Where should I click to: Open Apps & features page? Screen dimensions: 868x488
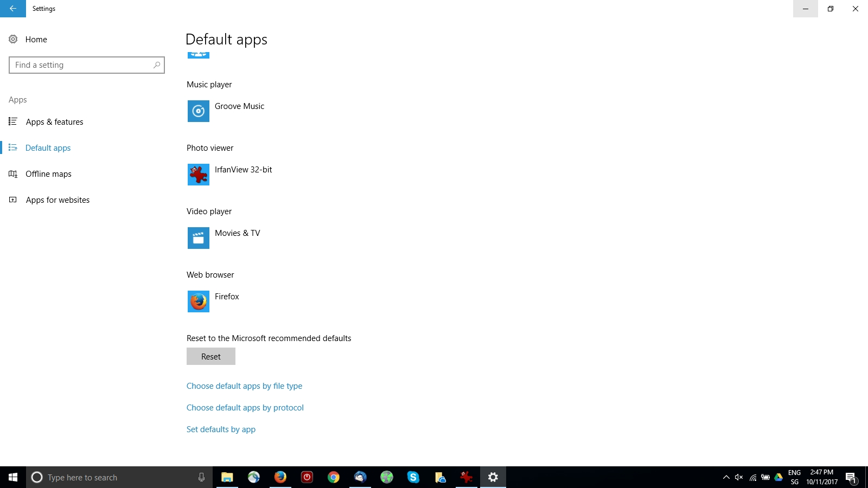pyautogui.click(x=46, y=122)
